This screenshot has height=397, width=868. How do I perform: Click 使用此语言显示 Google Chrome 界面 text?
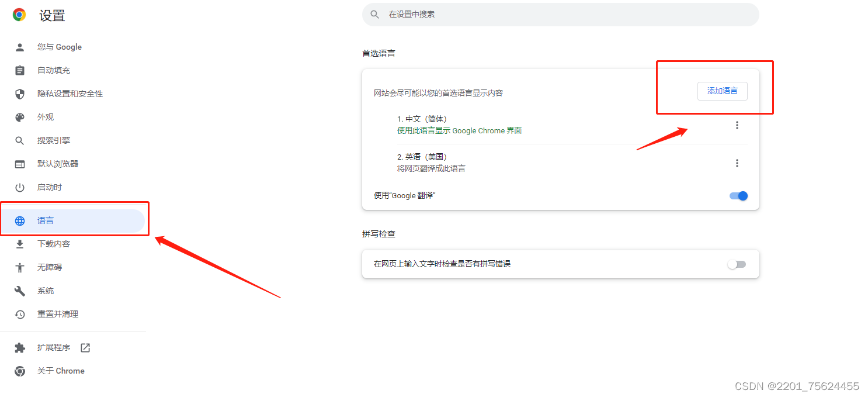pyautogui.click(x=459, y=130)
